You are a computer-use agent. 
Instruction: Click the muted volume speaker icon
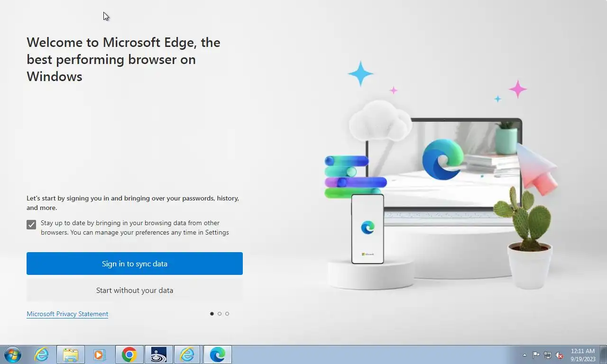(560, 355)
